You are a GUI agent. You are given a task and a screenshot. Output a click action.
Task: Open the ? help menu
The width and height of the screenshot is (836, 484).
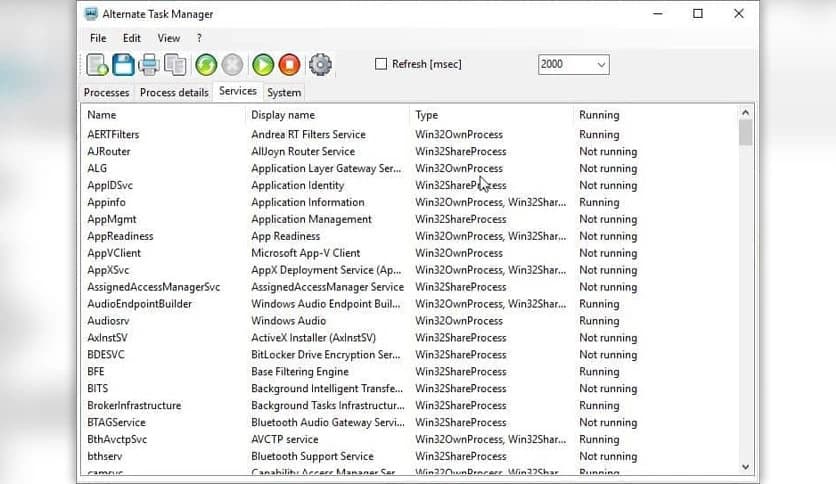(x=199, y=38)
